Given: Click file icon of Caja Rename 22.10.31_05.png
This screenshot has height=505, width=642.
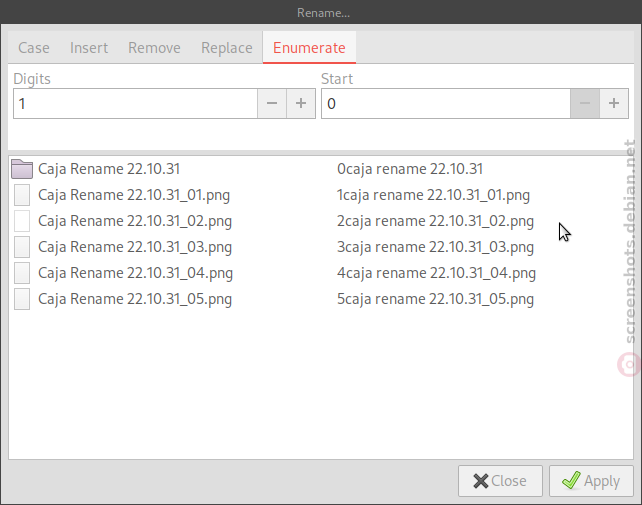Looking at the screenshot, I should coord(22,299).
